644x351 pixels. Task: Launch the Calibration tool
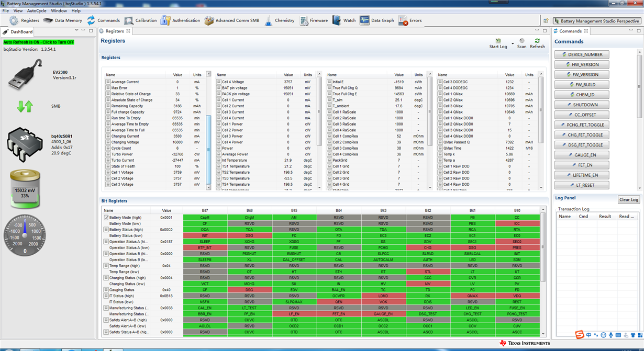[140, 20]
